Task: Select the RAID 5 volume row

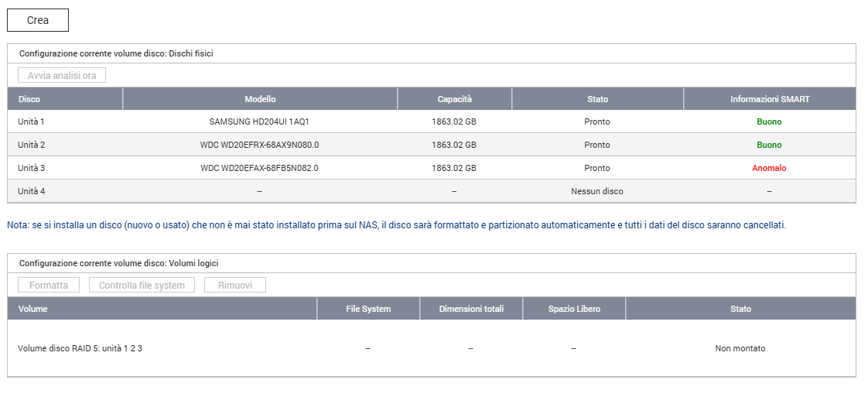Action: [80, 349]
